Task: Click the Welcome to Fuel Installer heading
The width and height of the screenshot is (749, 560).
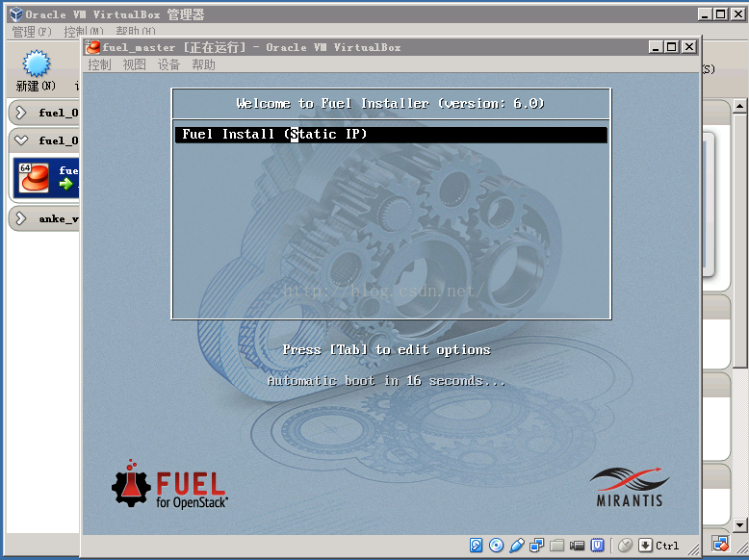Action: 391,104
